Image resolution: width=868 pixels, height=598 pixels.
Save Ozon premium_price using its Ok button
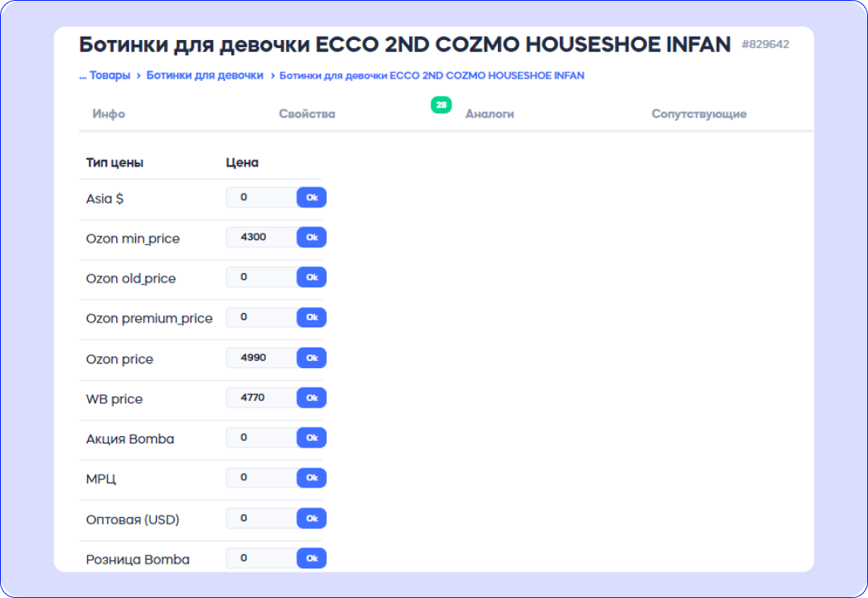311,318
